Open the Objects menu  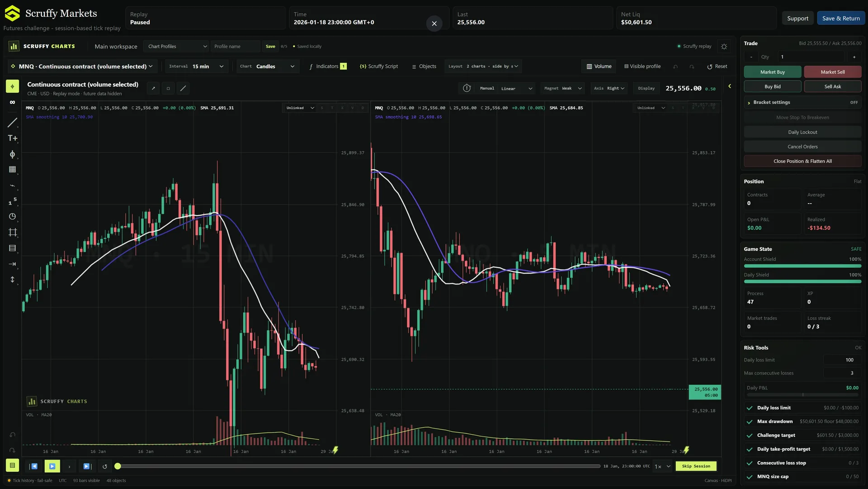point(424,66)
